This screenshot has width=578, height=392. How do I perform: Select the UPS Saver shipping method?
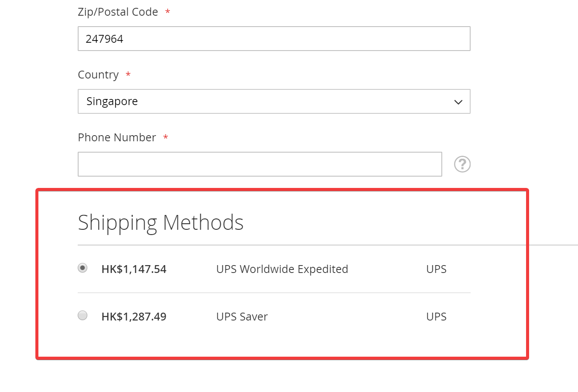[83, 315]
